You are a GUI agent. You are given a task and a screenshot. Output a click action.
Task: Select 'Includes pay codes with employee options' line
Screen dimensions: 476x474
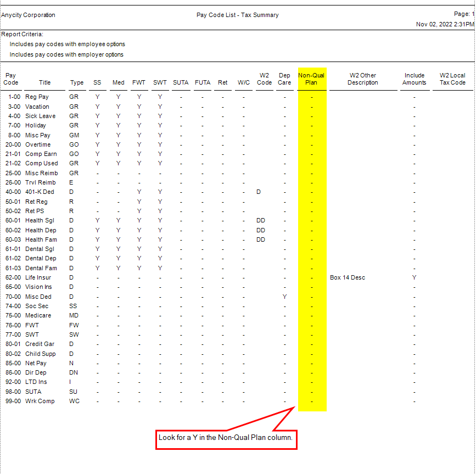coord(67,44)
